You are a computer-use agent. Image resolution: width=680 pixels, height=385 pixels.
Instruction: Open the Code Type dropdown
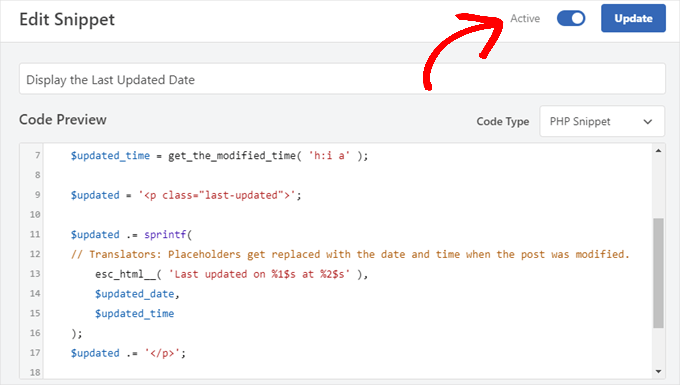coord(602,121)
